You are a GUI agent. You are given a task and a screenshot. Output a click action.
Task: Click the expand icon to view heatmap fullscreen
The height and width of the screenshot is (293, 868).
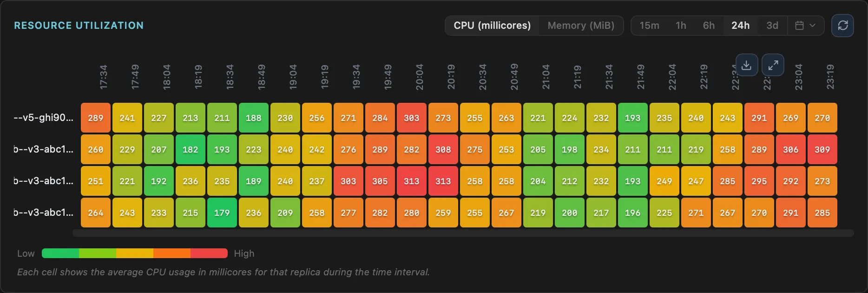click(773, 65)
